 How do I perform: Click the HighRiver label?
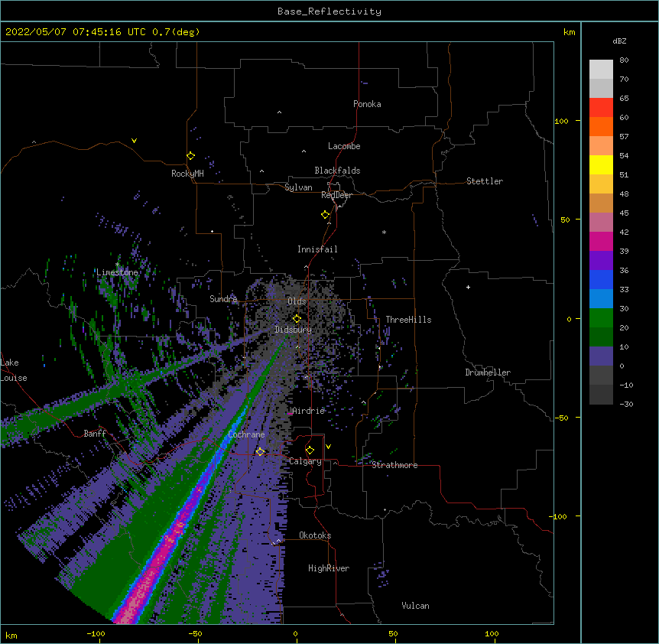point(329,568)
